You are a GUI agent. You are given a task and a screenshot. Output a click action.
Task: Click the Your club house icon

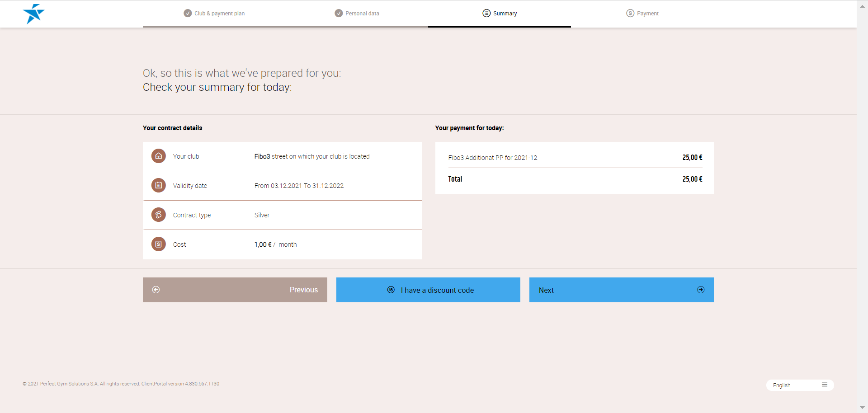(158, 156)
